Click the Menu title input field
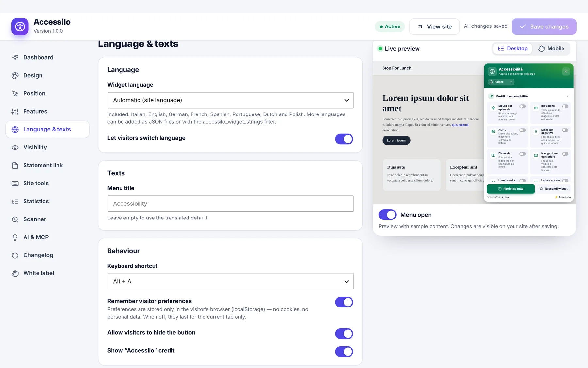The image size is (588, 368). click(x=231, y=203)
